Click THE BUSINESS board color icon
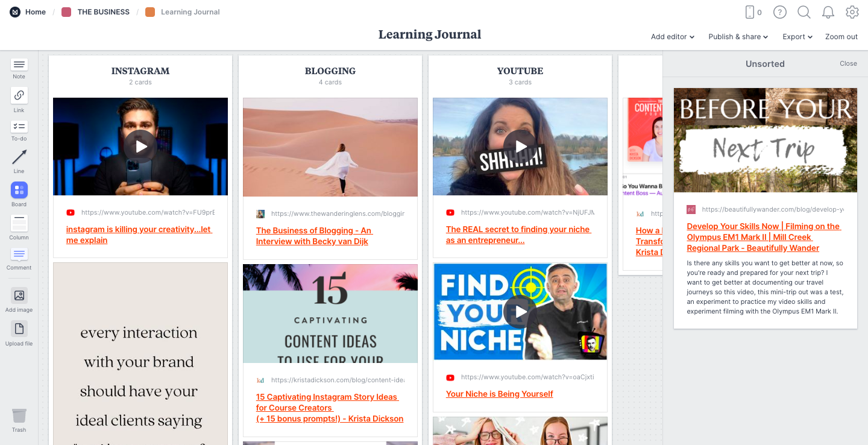This screenshot has height=445, width=868. click(x=66, y=12)
